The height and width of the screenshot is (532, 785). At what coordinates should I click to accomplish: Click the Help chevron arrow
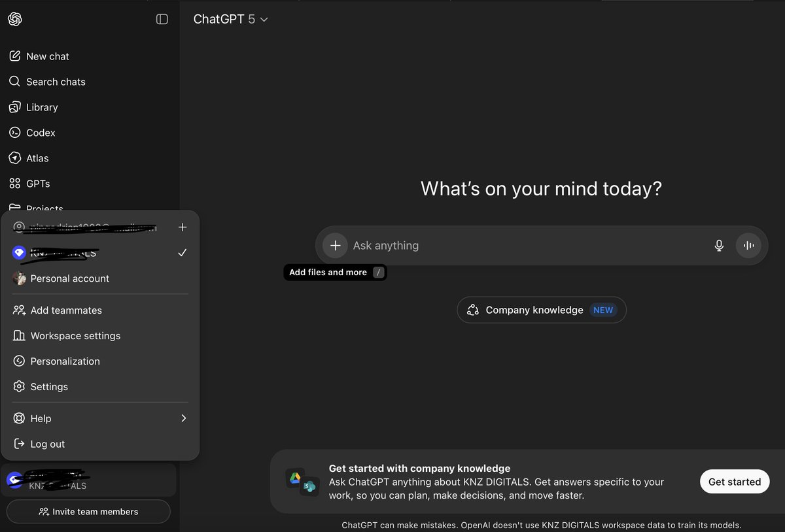tap(183, 418)
